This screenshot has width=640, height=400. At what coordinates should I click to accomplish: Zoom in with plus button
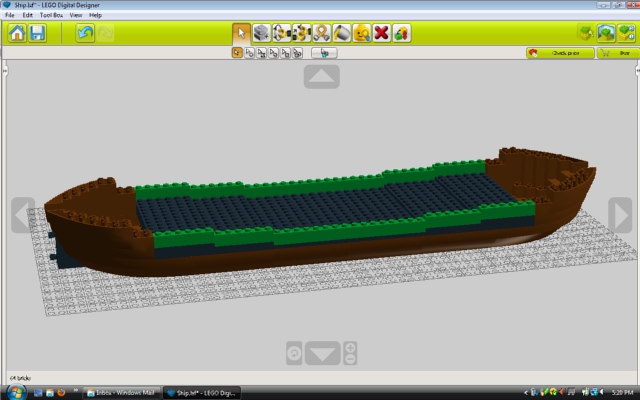(350, 347)
